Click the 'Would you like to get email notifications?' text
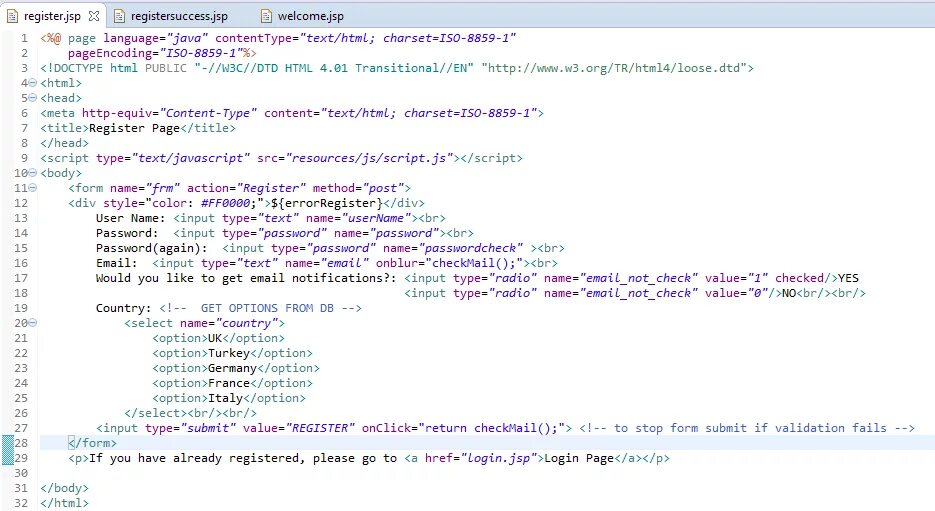This screenshot has height=511, width=935. point(246,278)
